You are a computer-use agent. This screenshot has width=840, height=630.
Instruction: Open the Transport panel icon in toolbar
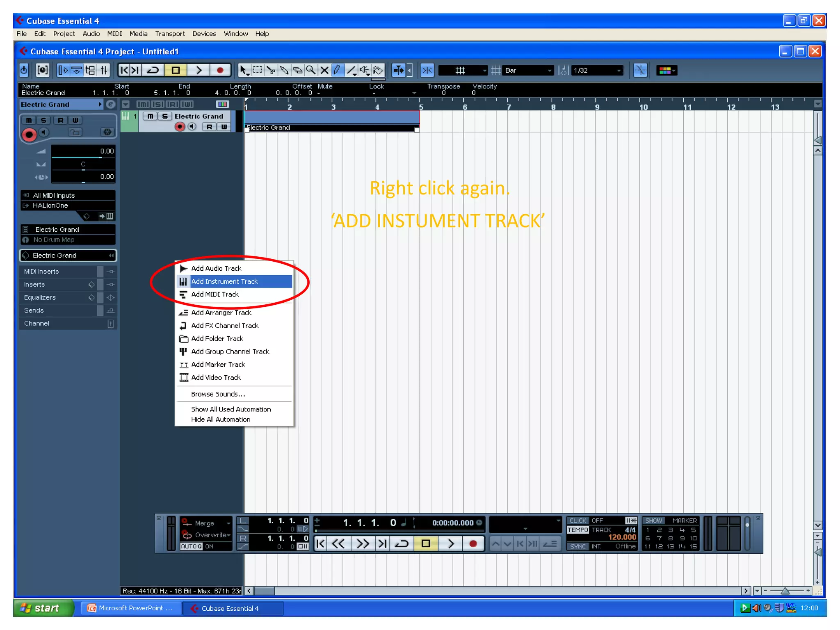(x=43, y=71)
